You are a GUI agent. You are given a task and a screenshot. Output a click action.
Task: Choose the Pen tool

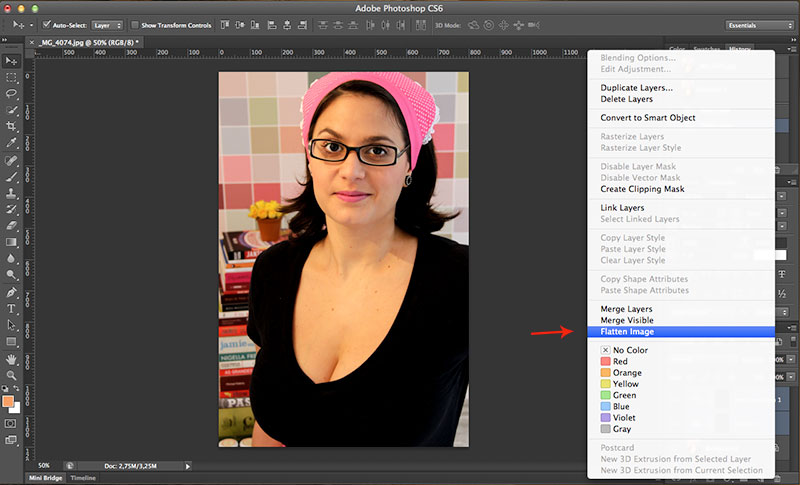12,292
